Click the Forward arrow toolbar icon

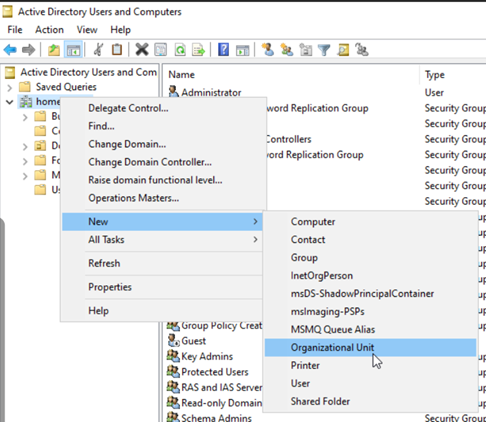point(28,50)
